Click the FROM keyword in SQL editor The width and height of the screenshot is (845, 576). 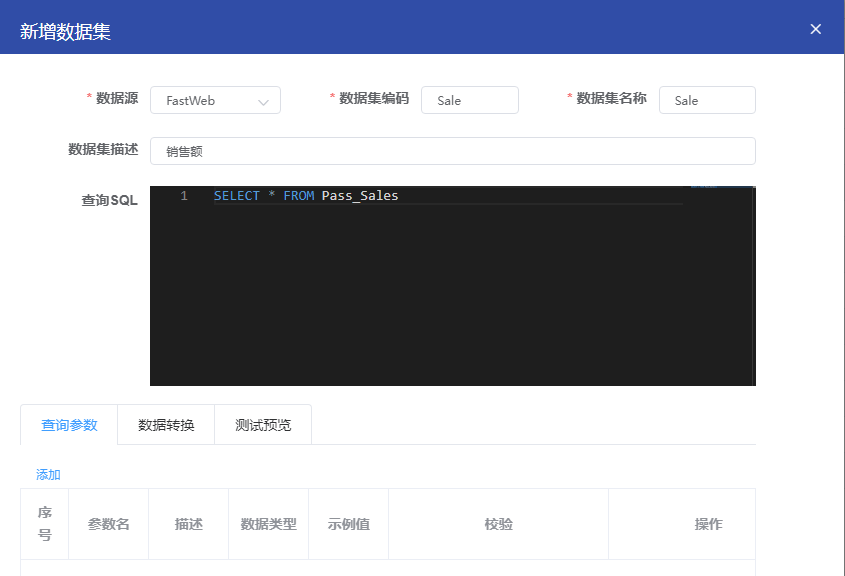[299, 196]
